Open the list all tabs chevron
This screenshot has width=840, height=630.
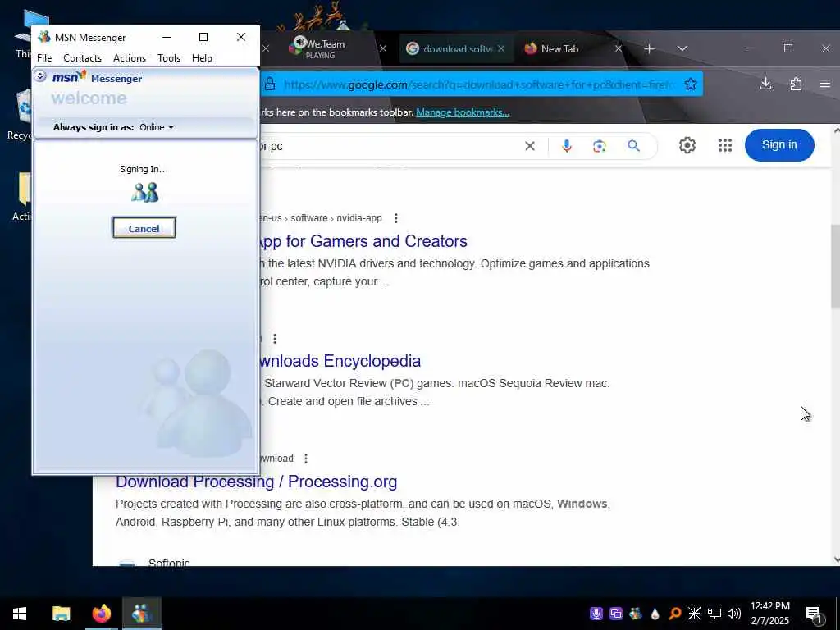click(682, 48)
